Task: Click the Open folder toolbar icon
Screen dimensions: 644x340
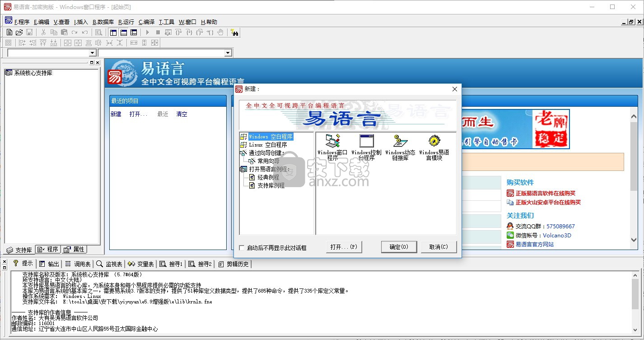Action: 19,32
